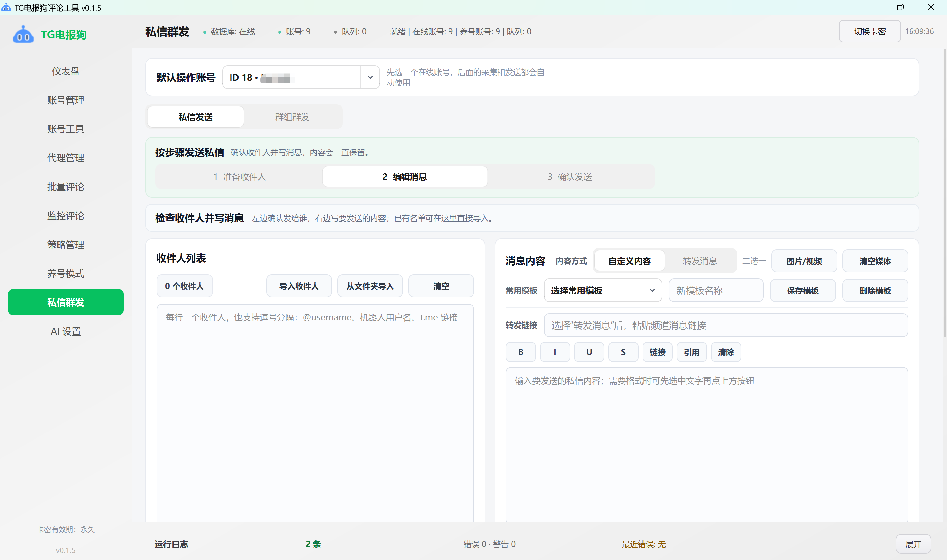Focus the 转发链接 input field
The image size is (947, 560).
coord(725,325)
